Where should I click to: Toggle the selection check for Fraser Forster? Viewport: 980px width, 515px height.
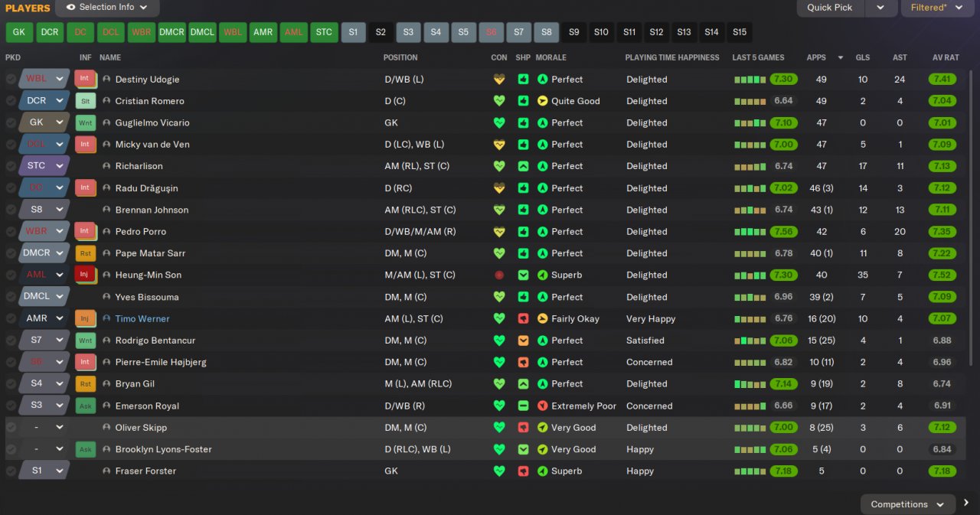11,471
